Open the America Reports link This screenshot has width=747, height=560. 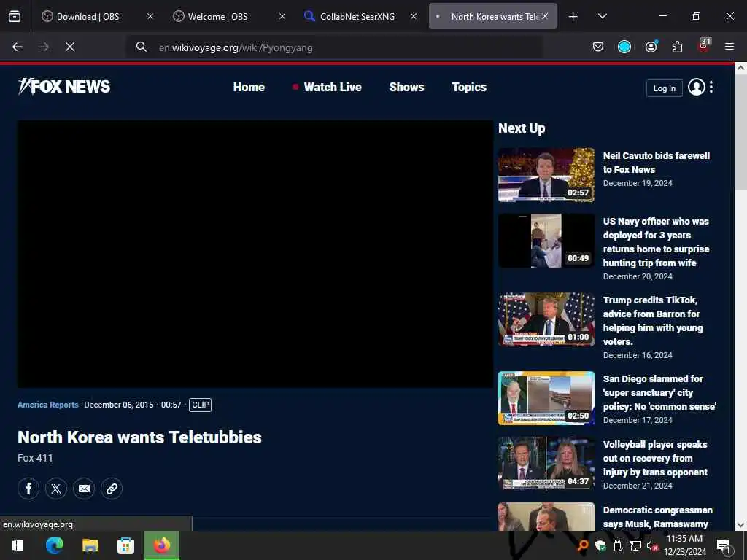click(x=47, y=405)
